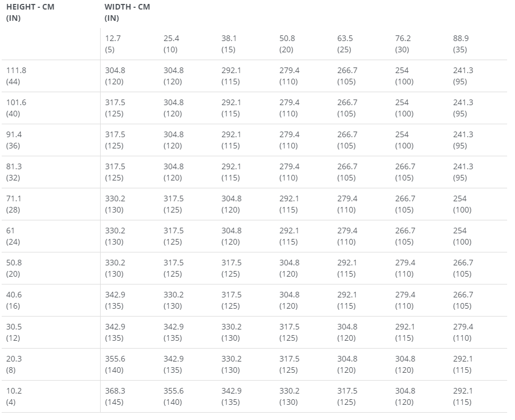Click the 40.6 (16) height row label
Image resolution: width=515 pixels, height=420 pixels.
(14, 300)
